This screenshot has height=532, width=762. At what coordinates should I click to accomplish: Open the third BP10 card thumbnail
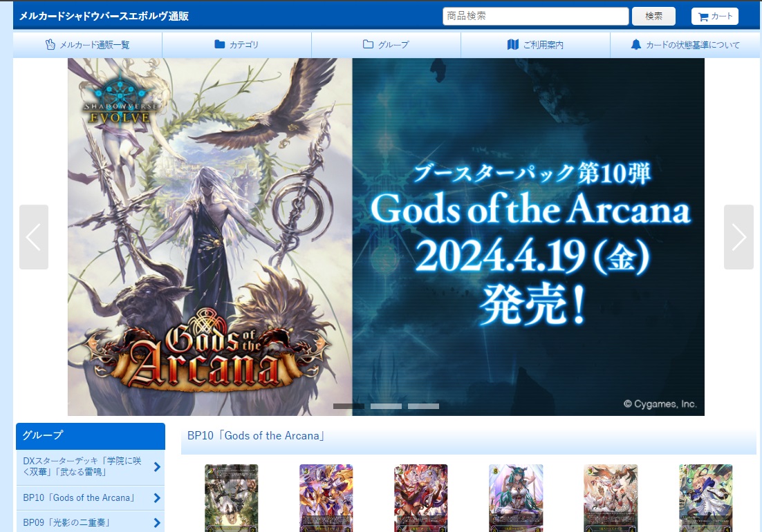(421, 498)
